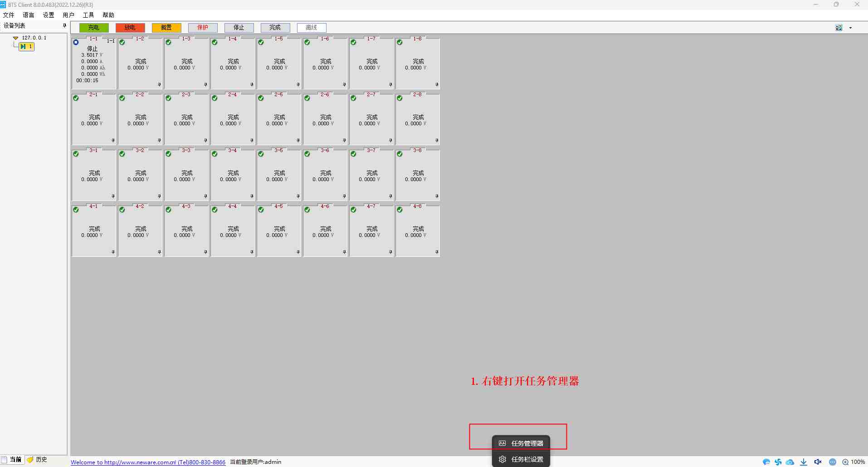Select the channel 2-4 tile
868x467 pixels.
(233, 119)
